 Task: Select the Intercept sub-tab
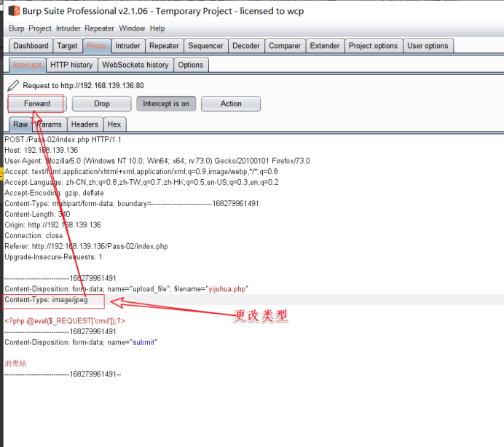[x=28, y=65]
